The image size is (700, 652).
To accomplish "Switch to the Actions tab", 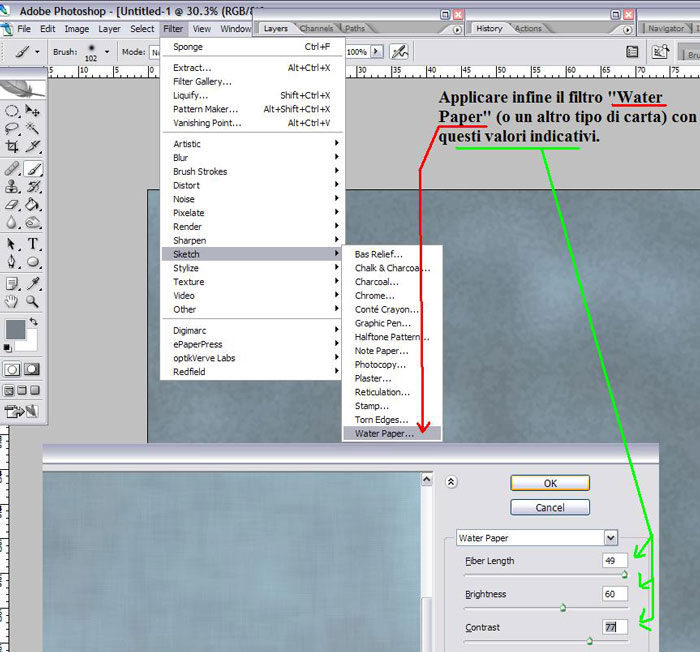I will click(x=528, y=29).
